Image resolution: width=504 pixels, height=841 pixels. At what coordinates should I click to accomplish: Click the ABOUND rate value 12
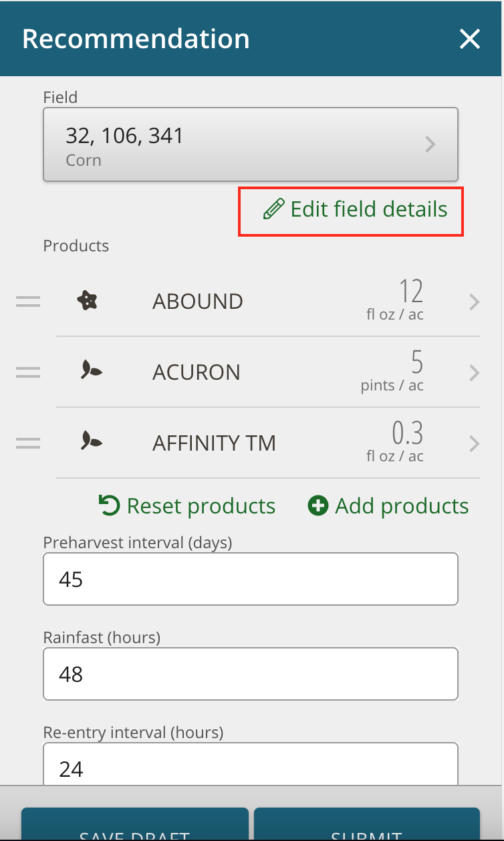[x=411, y=292]
